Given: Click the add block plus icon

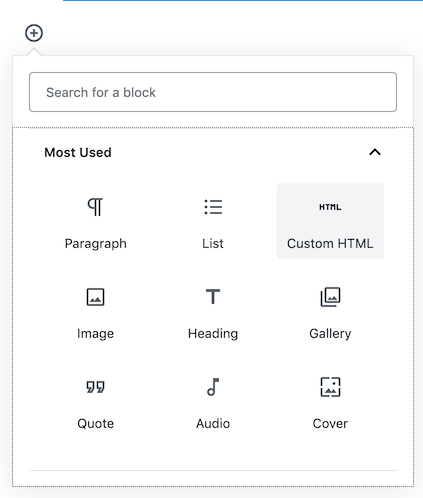Looking at the screenshot, I should (34, 33).
